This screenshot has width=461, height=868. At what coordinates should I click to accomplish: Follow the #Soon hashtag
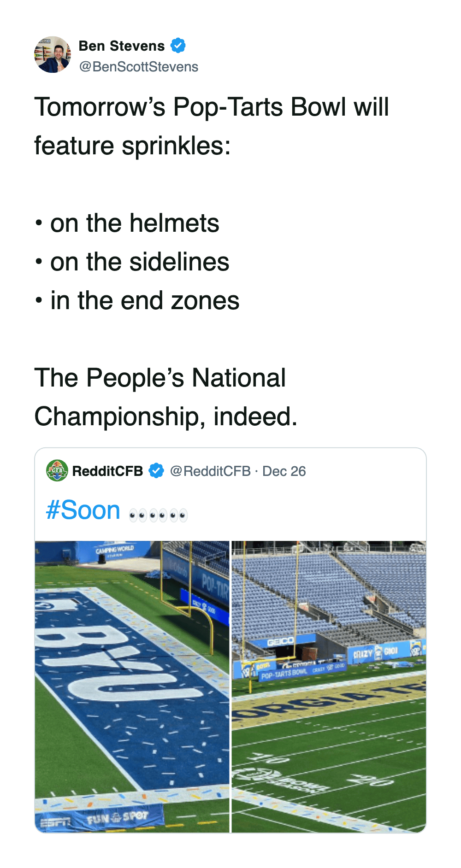[83, 510]
